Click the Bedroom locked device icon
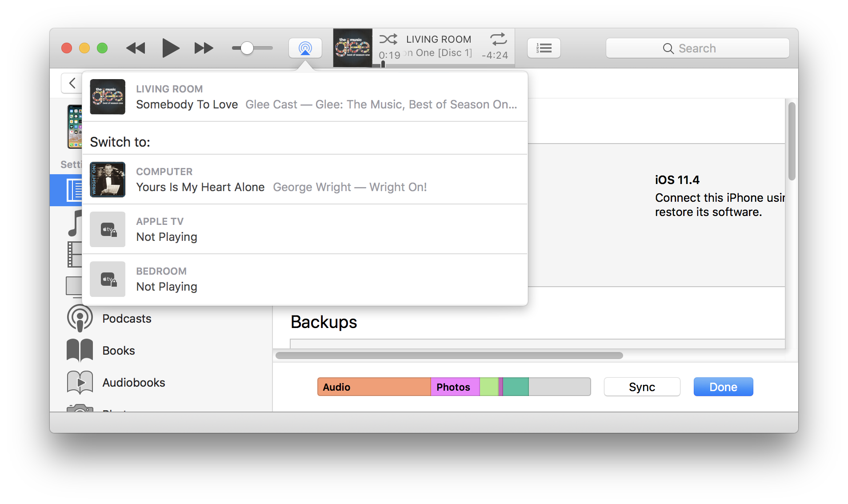Screen dimensions: 848x504 108,279
